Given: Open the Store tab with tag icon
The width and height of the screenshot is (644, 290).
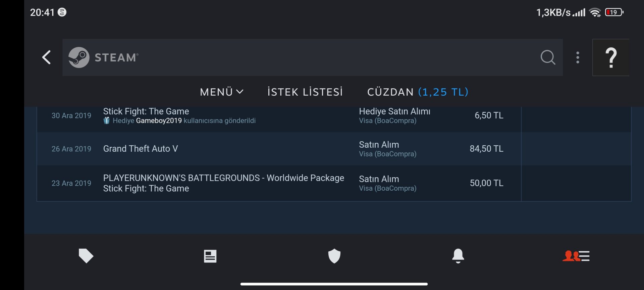Looking at the screenshot, I should (86, 256).
